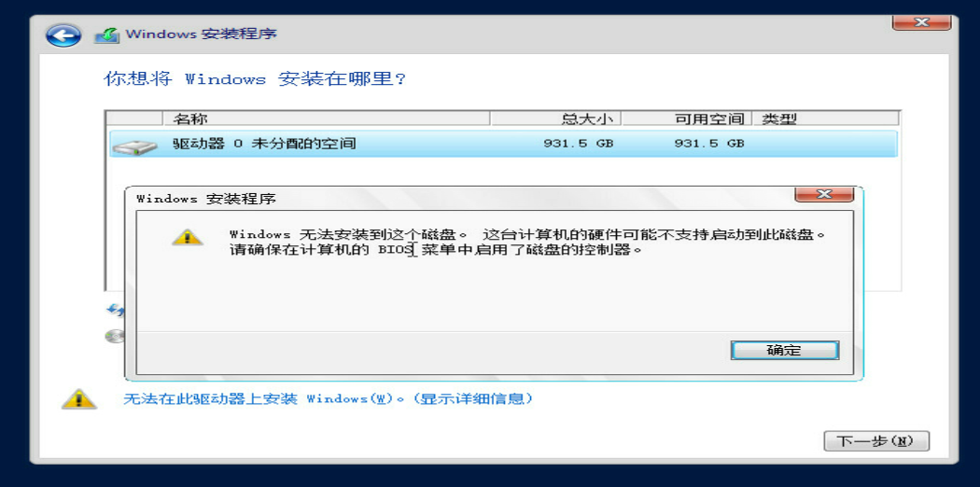Click the 类型 column header
This screenshot has height=487, width=980.
click(826, 118)
